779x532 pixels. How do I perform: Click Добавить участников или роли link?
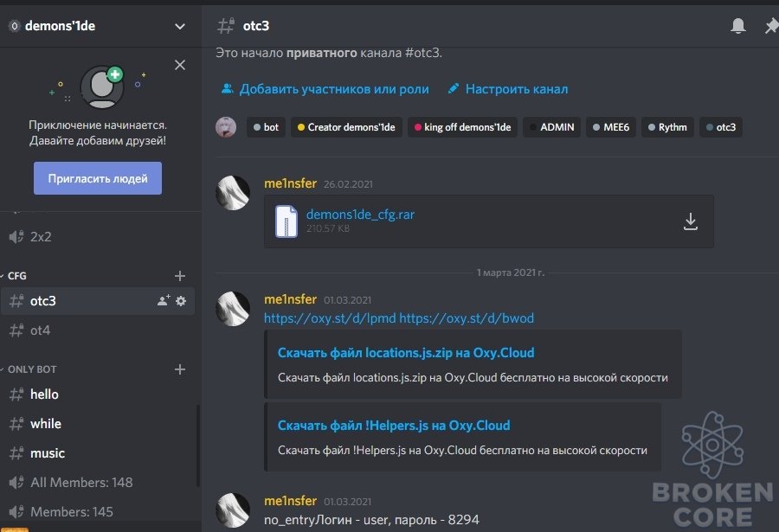point(334,89)
